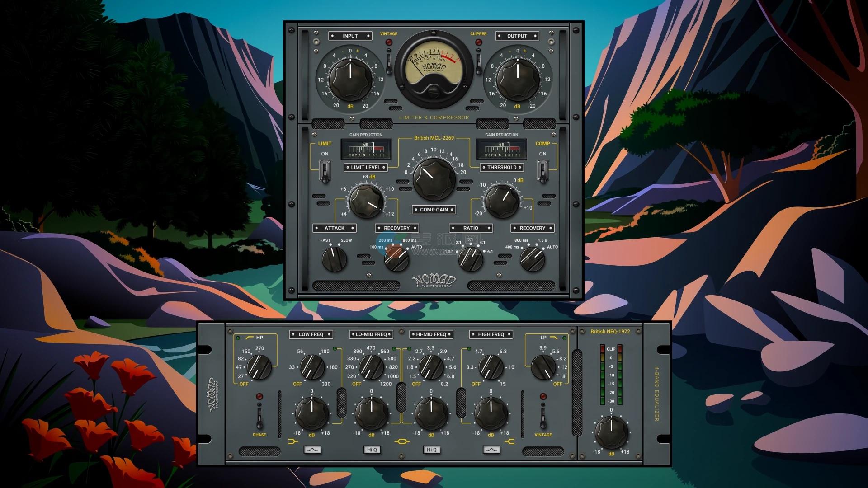Click the LO-MID FREQ label plate

[x=371, y=334]
